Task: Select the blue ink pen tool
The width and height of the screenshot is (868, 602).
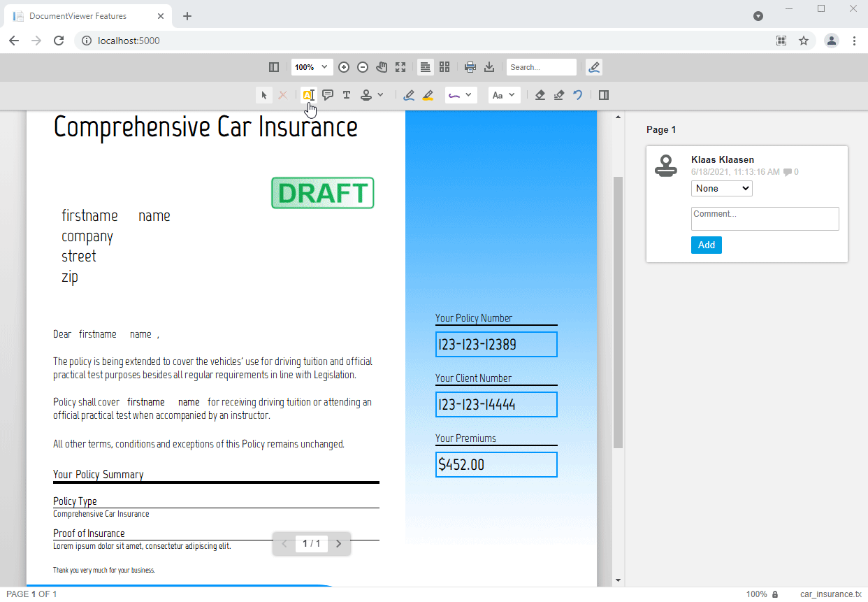Action: pos(409,95)
